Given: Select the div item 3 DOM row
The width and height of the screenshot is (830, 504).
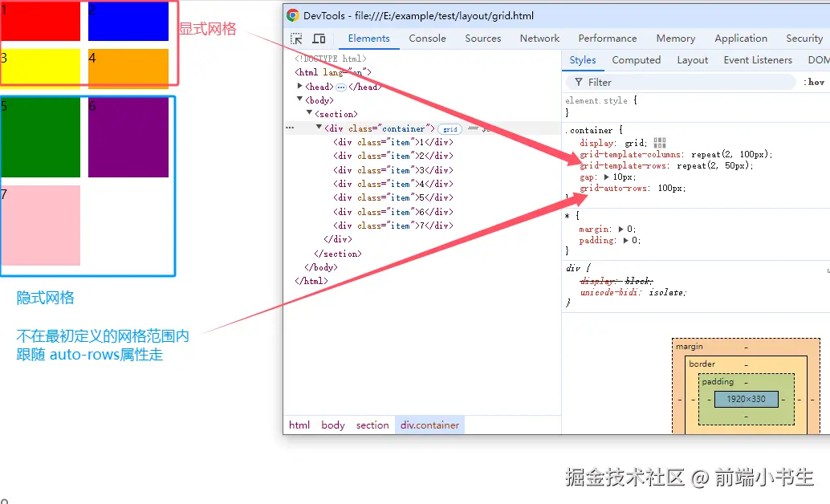Looking at the screenshot, I should [x=393, y=170].
